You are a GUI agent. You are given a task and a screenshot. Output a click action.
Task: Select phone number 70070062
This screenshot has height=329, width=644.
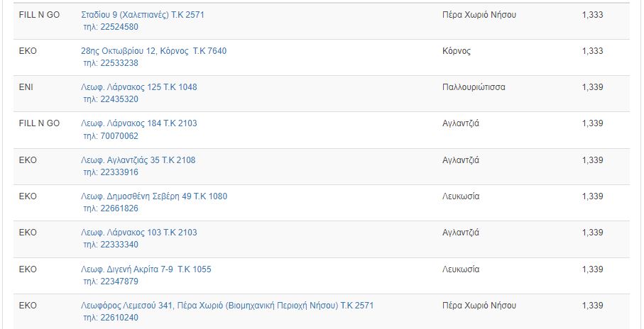[x=119, y=136]
